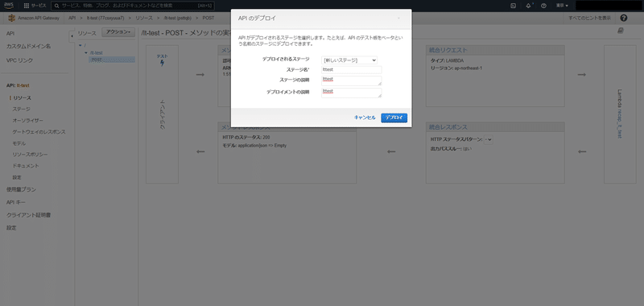Image resolution: width=644 pixels, height=306 pixels.
Task: Collapse the /lt-test resource tree node
Action: pyautogui.click(x=86, y=53)
